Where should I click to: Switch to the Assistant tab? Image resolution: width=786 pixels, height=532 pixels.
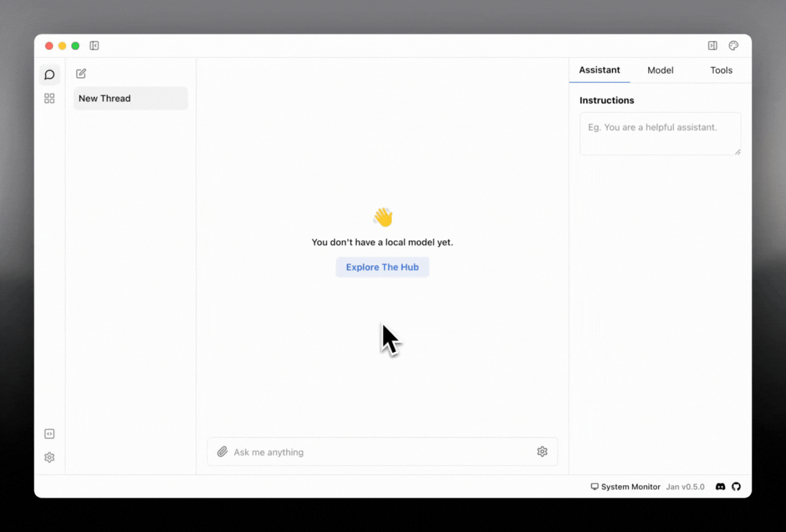point(599,70)
